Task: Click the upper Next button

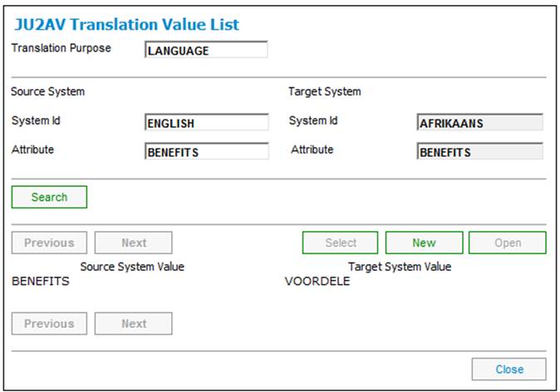Action: pos(134,243)
